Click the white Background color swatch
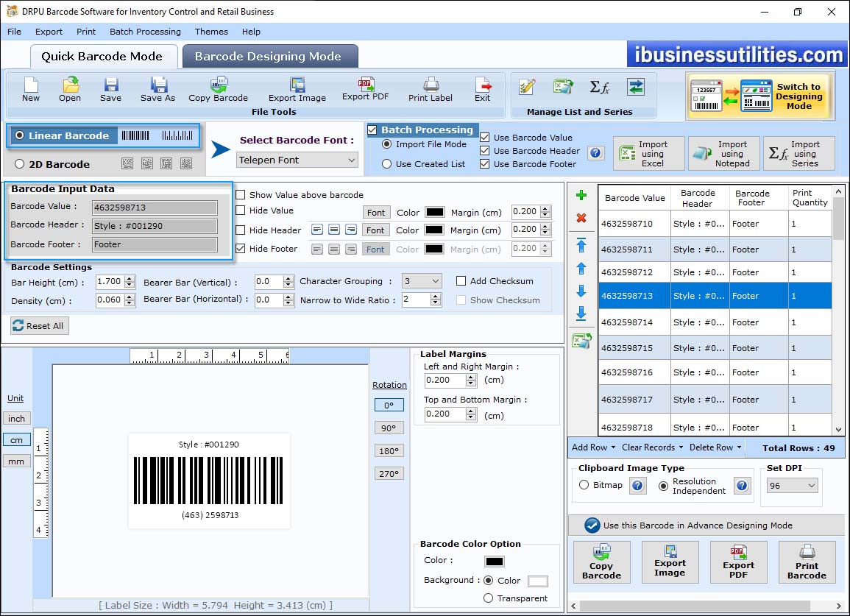 coord(538,581)
